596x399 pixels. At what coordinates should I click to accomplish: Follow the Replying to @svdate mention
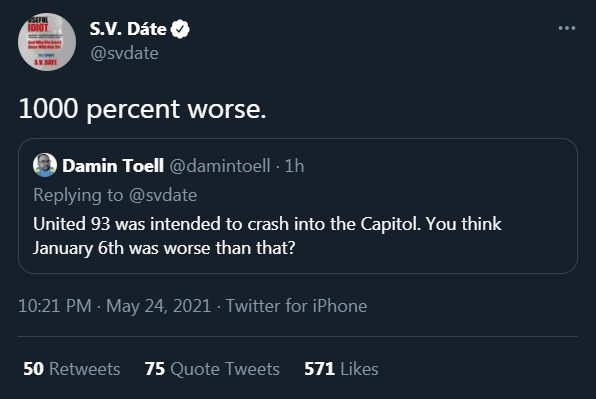click(x=163, y=195)
